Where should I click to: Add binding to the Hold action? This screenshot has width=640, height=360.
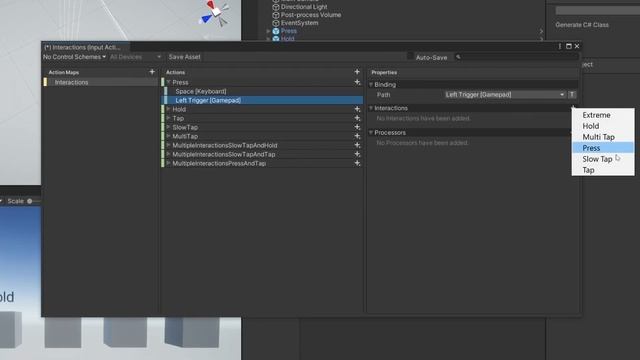pyautogui.click(x=357, y=109)
